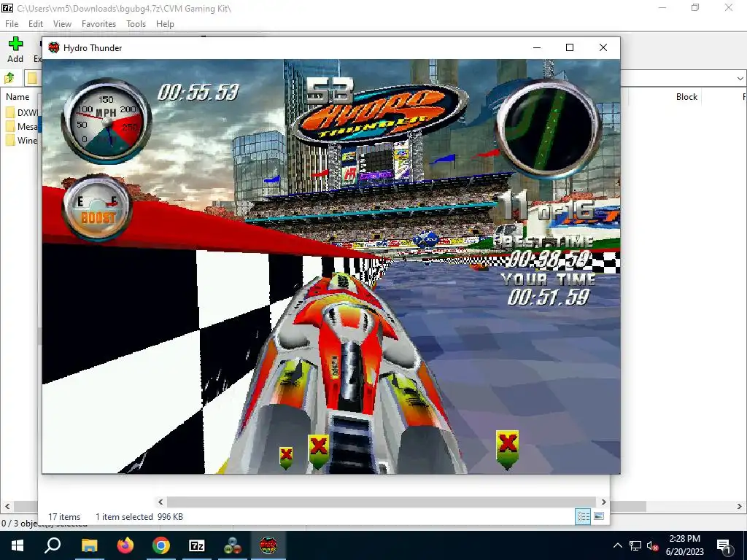This screenshot has width=747, height=560.
Task: Select the DXWnd folder in 7-Zip
Action: (22, 113)
